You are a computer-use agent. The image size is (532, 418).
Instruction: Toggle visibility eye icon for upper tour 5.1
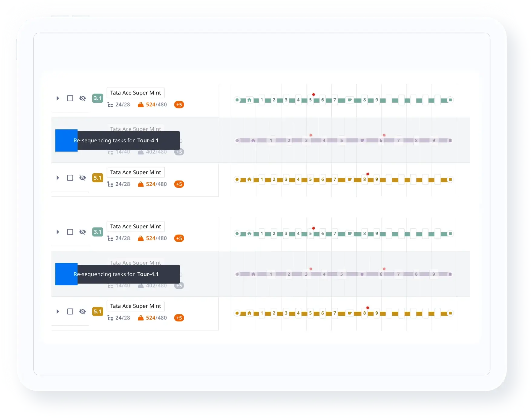(82, 178)
